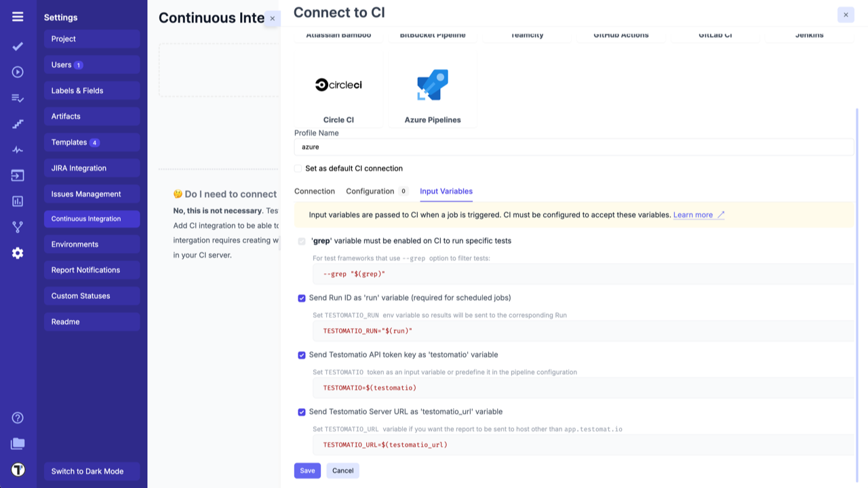
Task: Open the bar chart analytics icon
Action: tap(18, 201)
